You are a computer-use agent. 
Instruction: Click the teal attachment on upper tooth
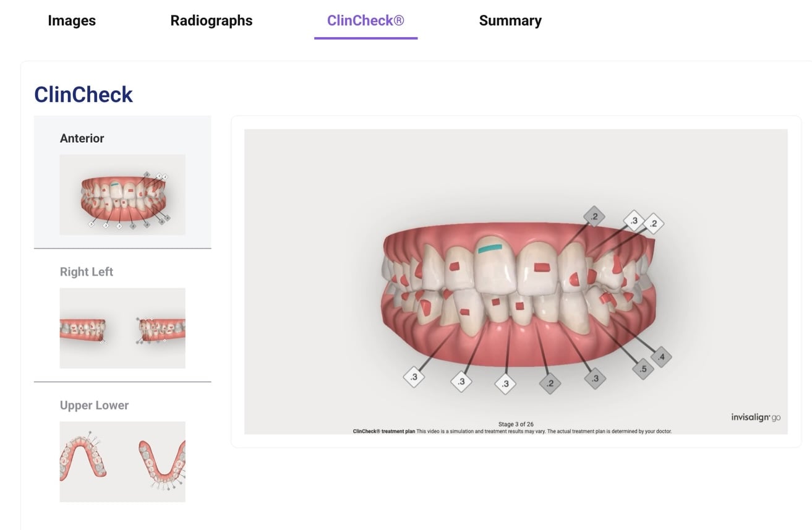click(490, 248)
